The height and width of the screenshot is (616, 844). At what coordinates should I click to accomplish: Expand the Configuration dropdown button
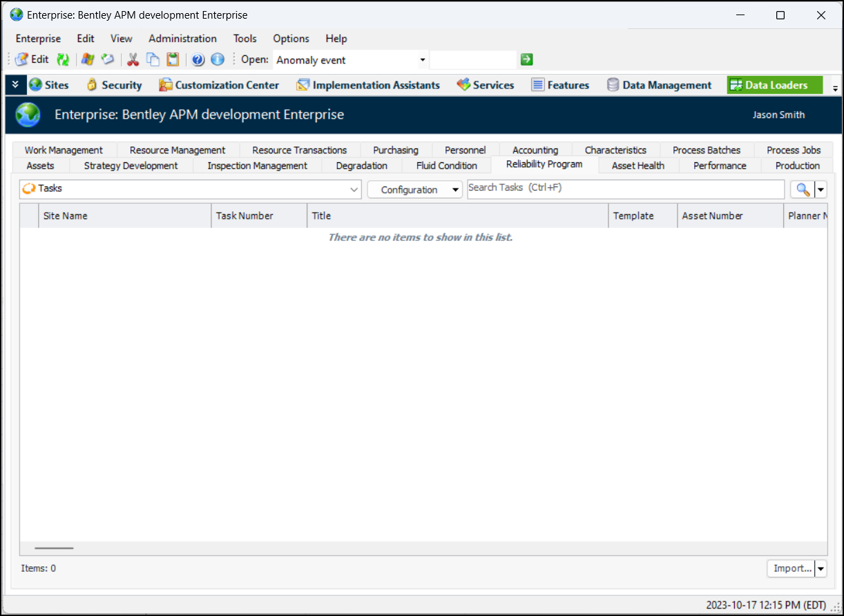(455, 190)
